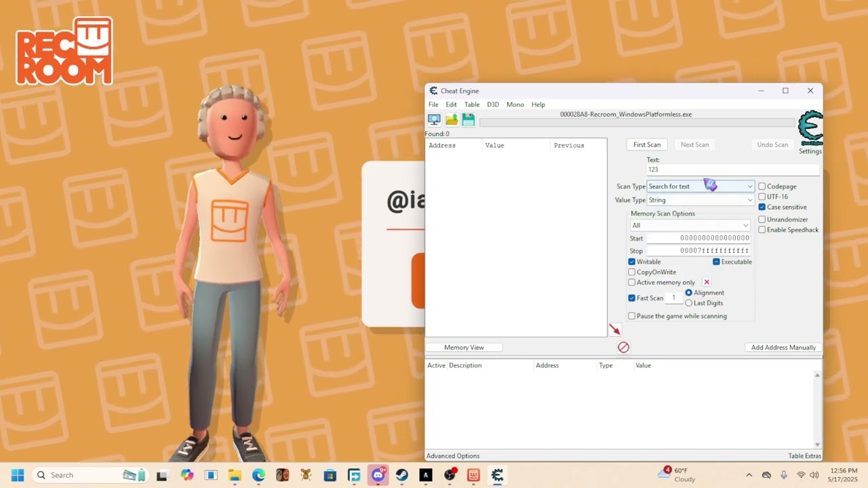Open OBS Studio from taskbar
Viewport: 868px width, 488px height.
coord(450,475)
